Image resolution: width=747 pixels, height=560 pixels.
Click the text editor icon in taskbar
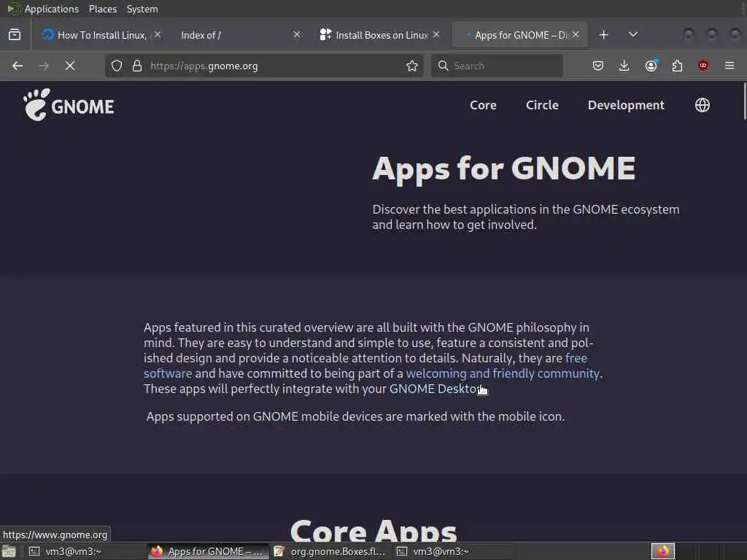[x=279, y=551]
